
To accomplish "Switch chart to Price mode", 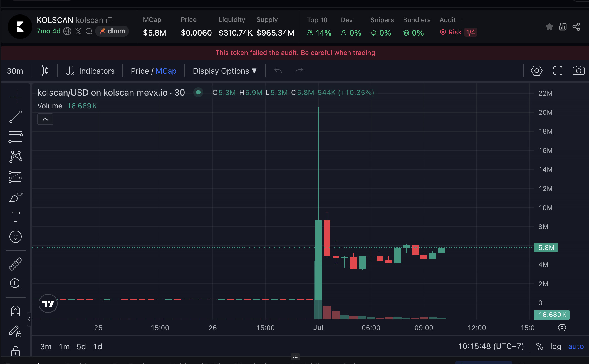I will 140,71.
